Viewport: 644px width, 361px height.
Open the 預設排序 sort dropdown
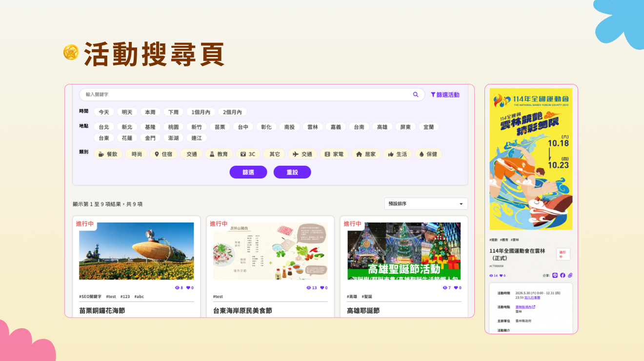[x=426, y=203]
